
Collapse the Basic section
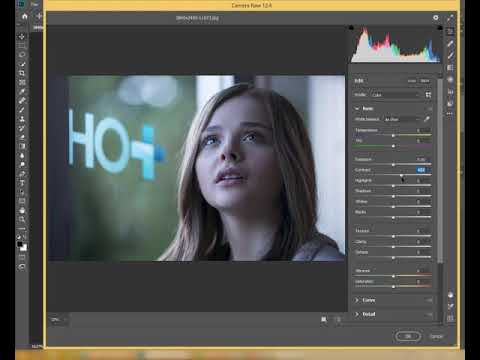(357, 109)
